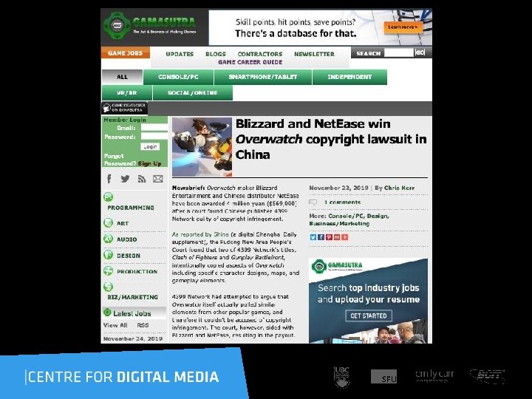Click the comment bubble icon
This screenshot has width=532, height=399.
(313, 202)
